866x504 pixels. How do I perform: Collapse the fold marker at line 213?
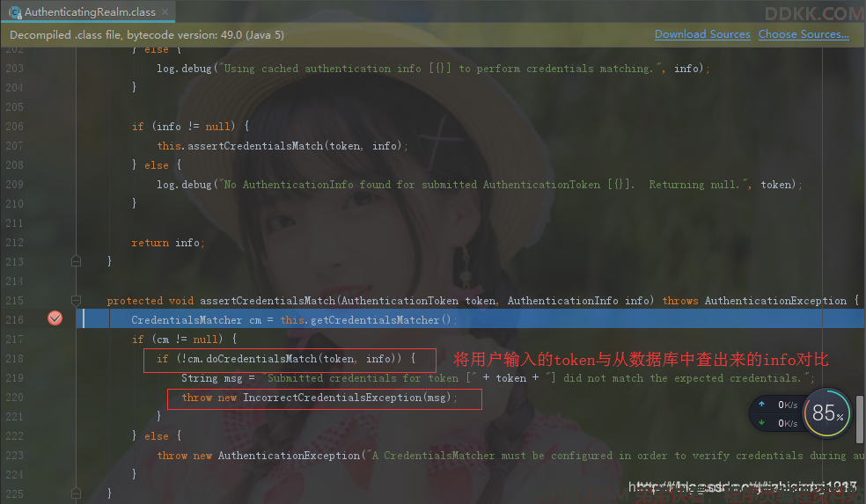point(77,261)
